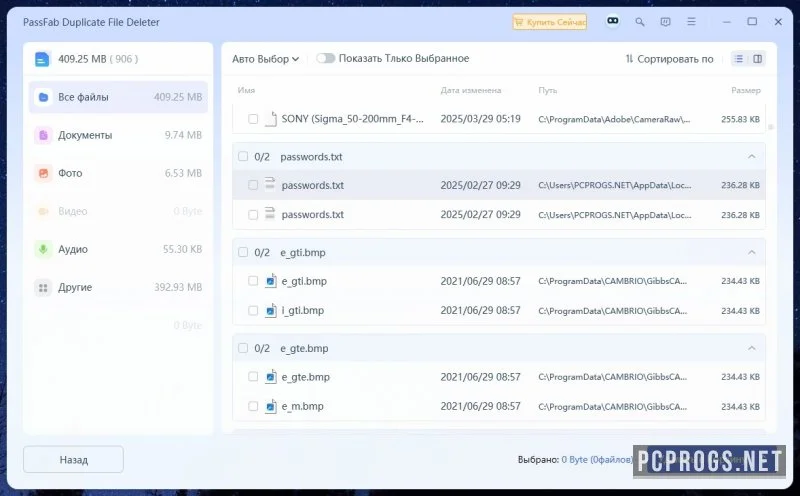The image size is (800, 496).
Task: Click the Назад back button
Action: coord(73,460)
